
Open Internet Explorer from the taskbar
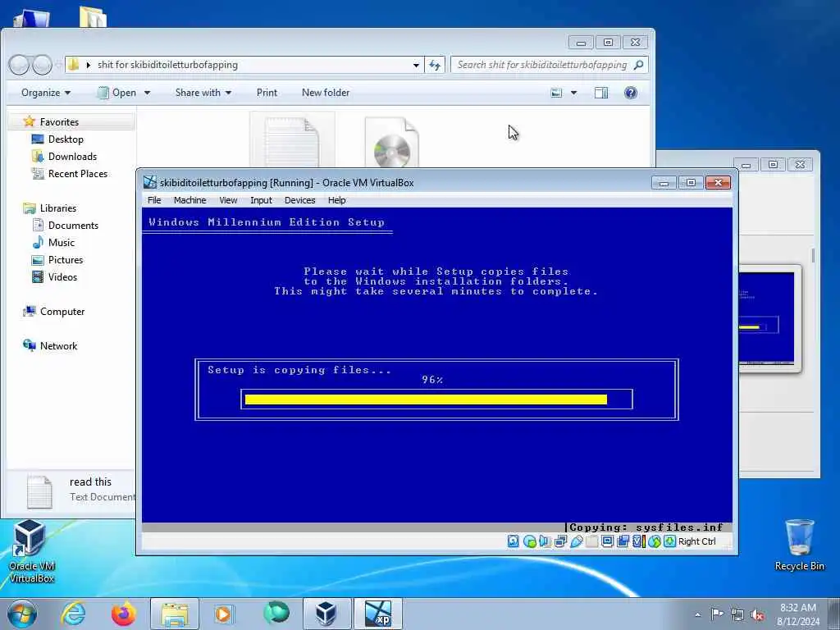(x=73, y=614)
